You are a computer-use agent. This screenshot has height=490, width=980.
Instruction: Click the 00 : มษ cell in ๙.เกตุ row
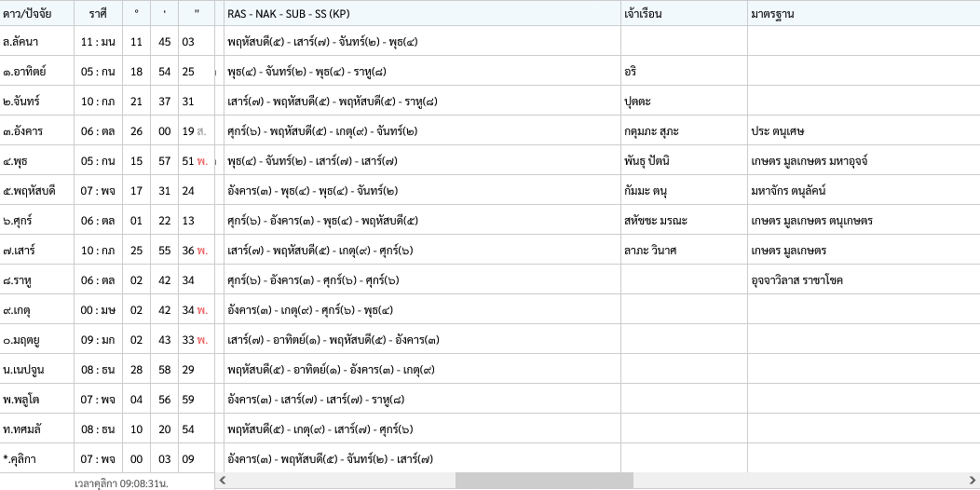tap(98, 310)
